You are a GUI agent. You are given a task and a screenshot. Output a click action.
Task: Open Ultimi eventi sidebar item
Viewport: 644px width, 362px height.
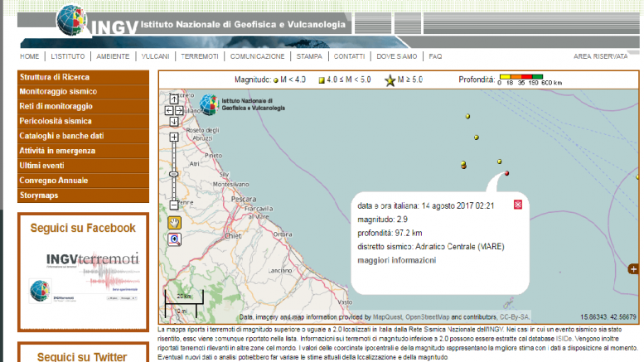42,166
